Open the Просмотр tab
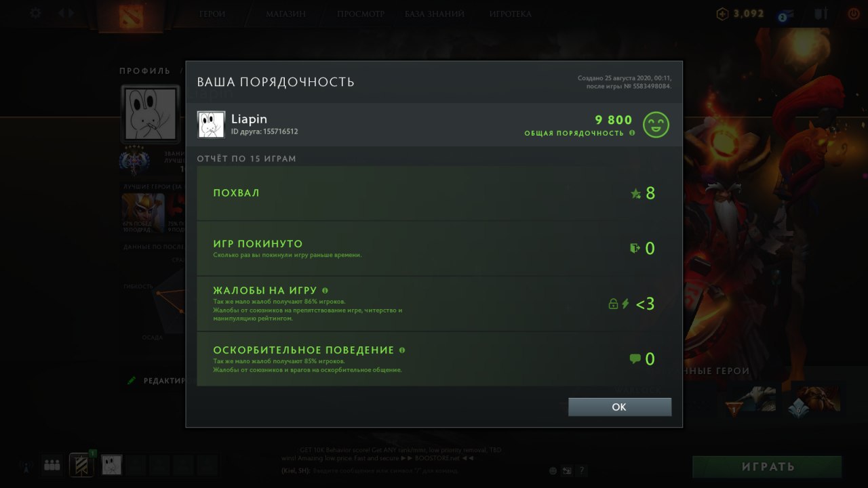868x488 pixels. pyautogui.click(x=361, y=14)
